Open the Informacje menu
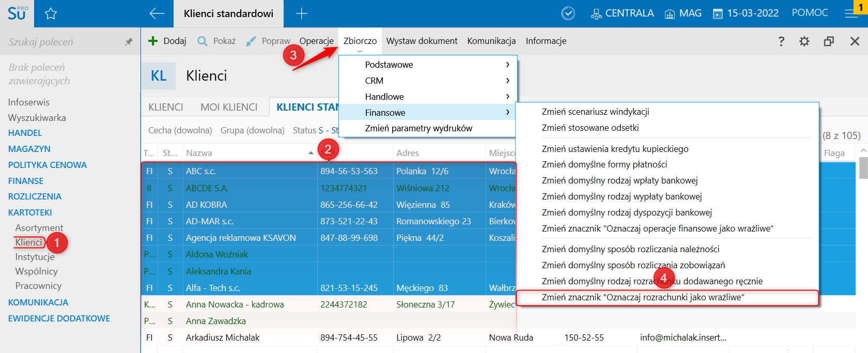 pos(546,41)
